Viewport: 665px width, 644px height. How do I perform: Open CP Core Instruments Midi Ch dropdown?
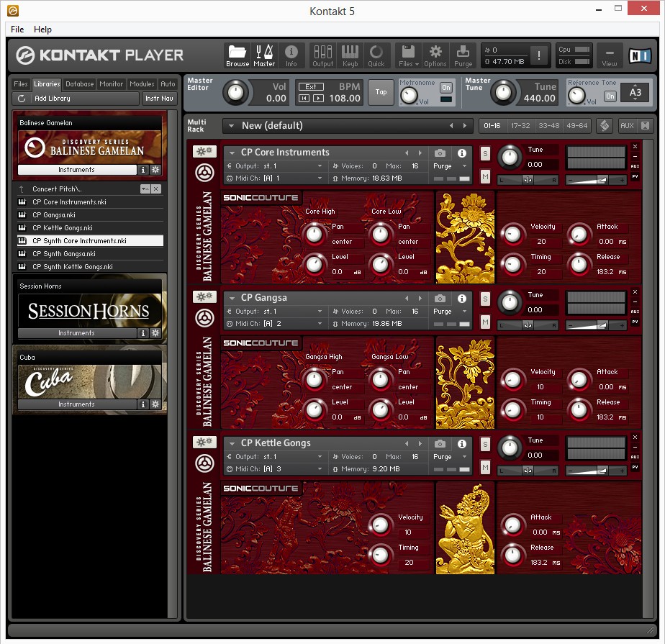pos(320,178)
